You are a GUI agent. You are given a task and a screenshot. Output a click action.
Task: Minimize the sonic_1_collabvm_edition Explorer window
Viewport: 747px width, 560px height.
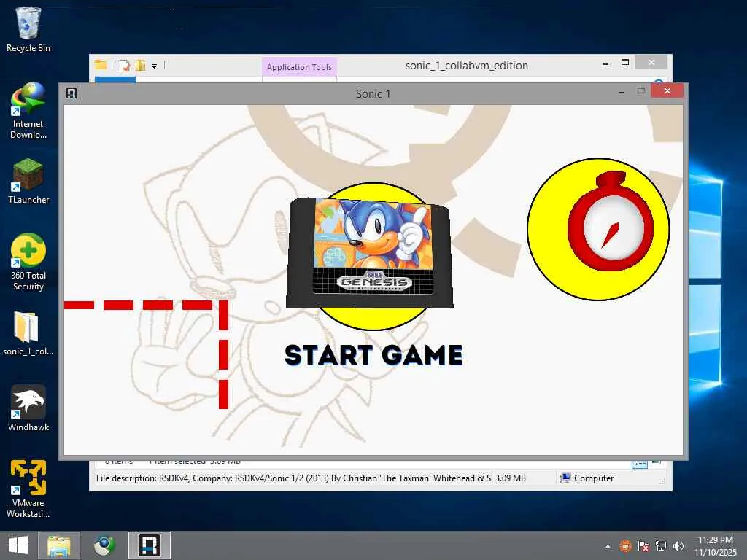(x=605, y=63)
